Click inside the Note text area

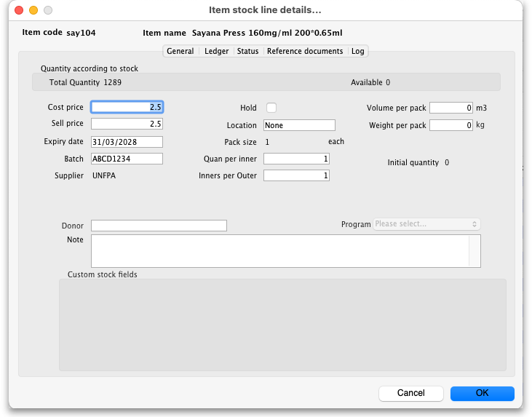(x=279, y=251)
